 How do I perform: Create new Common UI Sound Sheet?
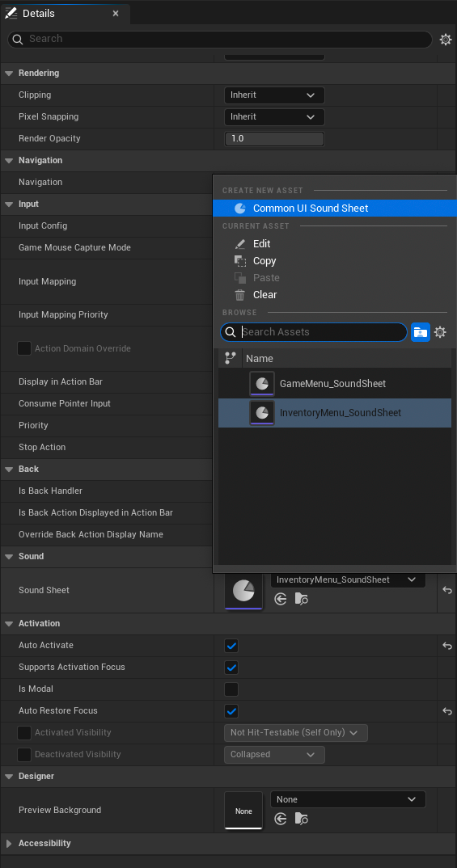[x=335, y=209]
